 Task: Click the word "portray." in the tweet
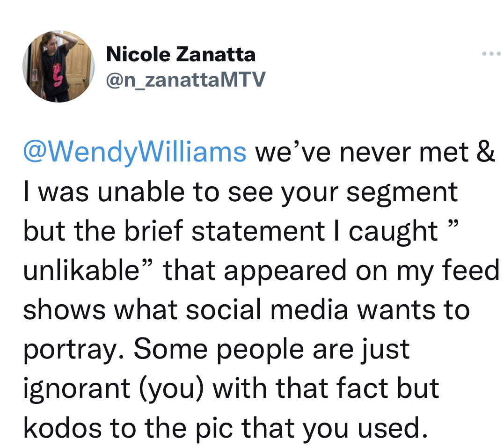[x=73, y=350]
